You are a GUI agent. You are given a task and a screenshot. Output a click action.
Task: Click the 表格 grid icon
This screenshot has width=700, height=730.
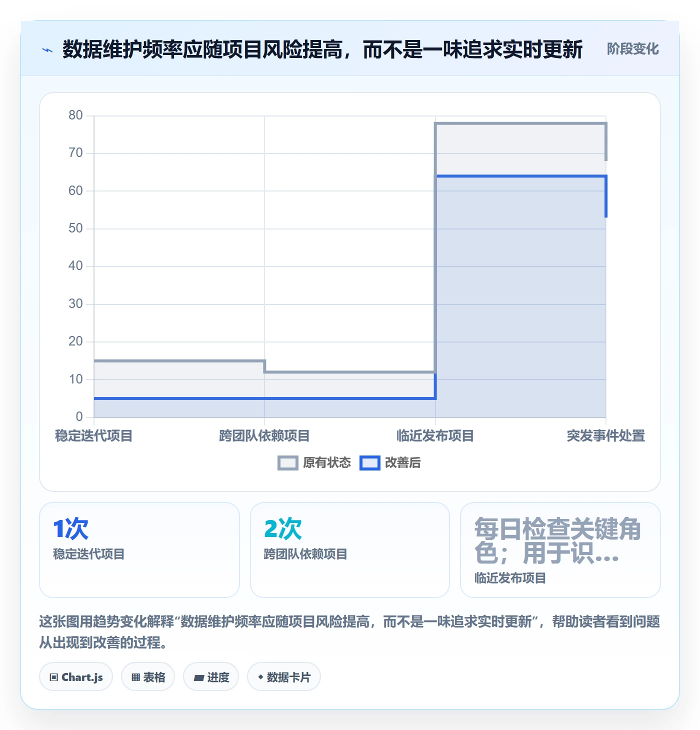(135, 677)
